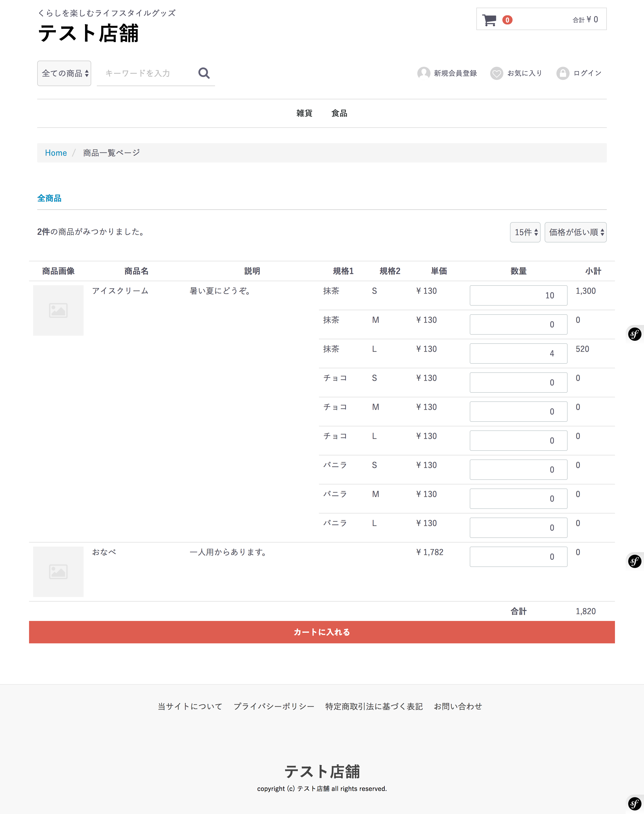Screen dimensions: 644x814
Task: Click the 当サイトについて footer link
Action: point(190,707)
